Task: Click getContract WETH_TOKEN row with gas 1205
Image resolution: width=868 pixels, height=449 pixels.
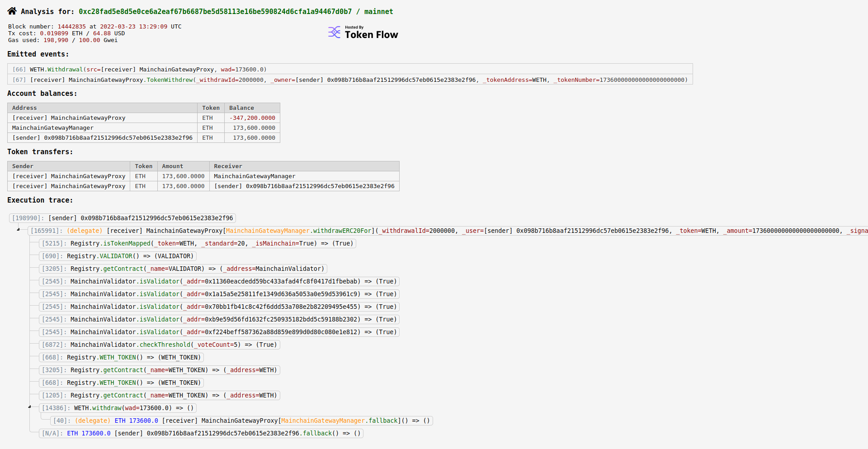Action: pos(160,395)
